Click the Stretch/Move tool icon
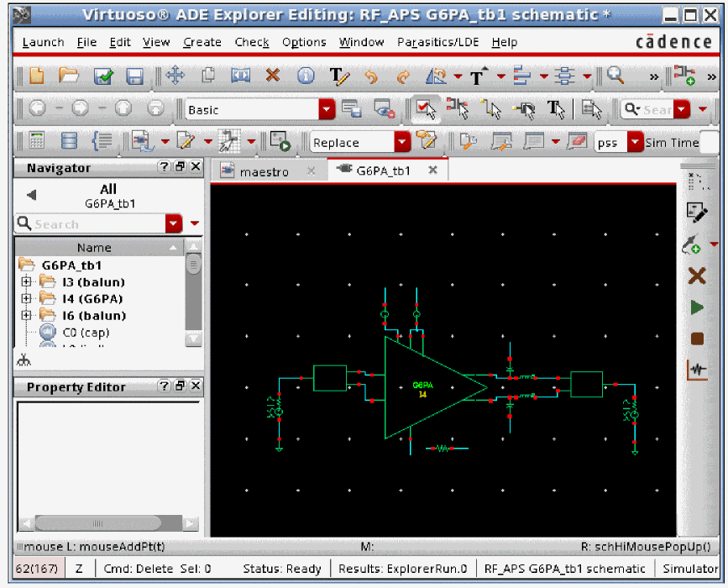Viewport: 728px width, 588px height. tap(175, 76)
